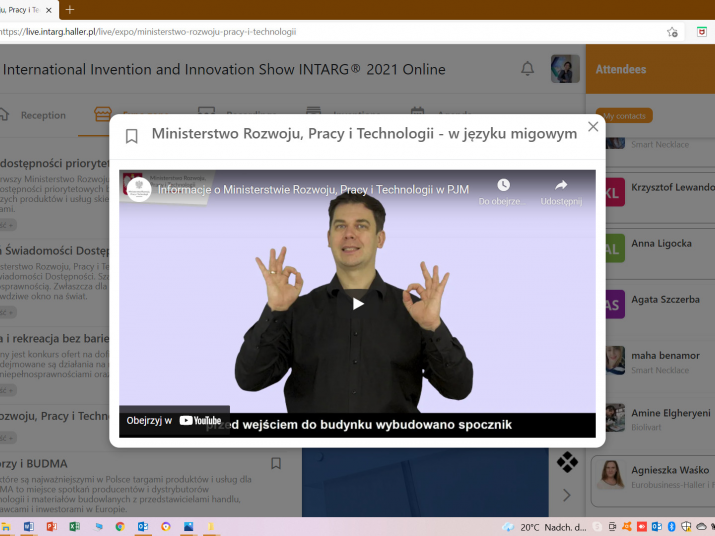Click the four-diamond icon beside attendees

tap(567, 462)
